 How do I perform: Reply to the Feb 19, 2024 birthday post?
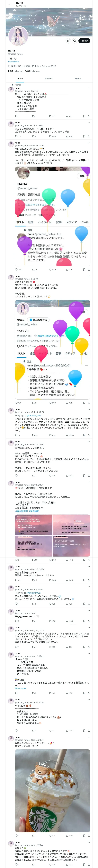pyautogui.click(x=16, y=270)
